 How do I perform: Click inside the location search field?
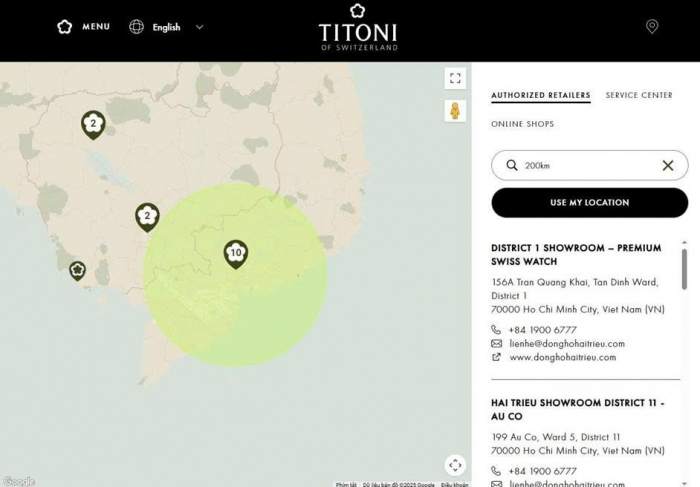(585, 165)
